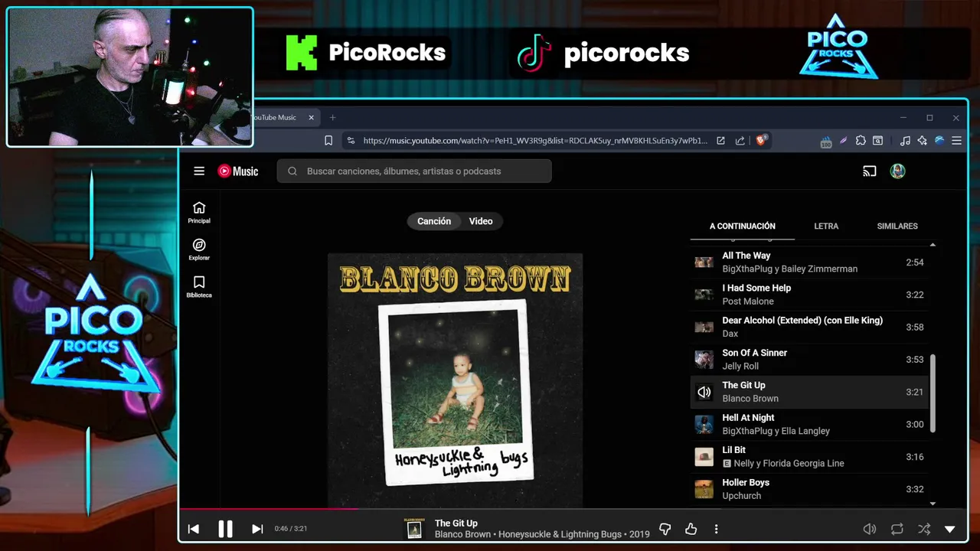Skip to previous track
Screen dimensions: 980x551
click(194, 529)
